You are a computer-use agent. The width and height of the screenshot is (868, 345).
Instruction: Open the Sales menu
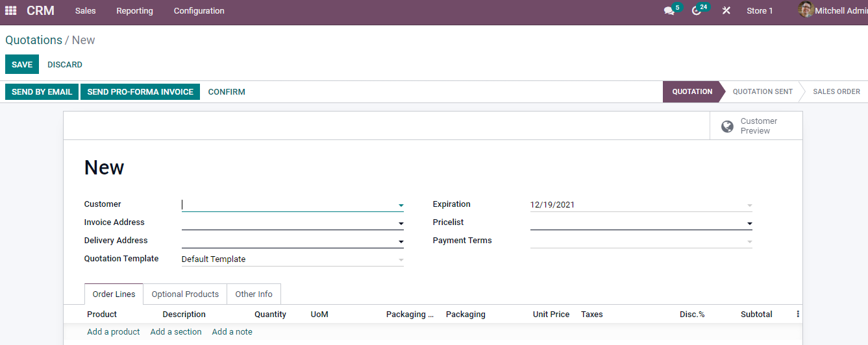point(85,11)
